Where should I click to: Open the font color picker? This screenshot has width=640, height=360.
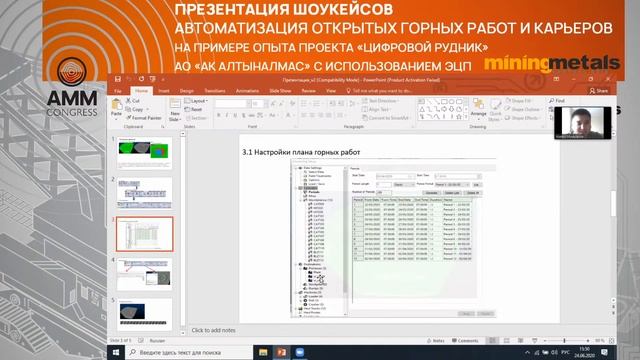coord(289,116)
